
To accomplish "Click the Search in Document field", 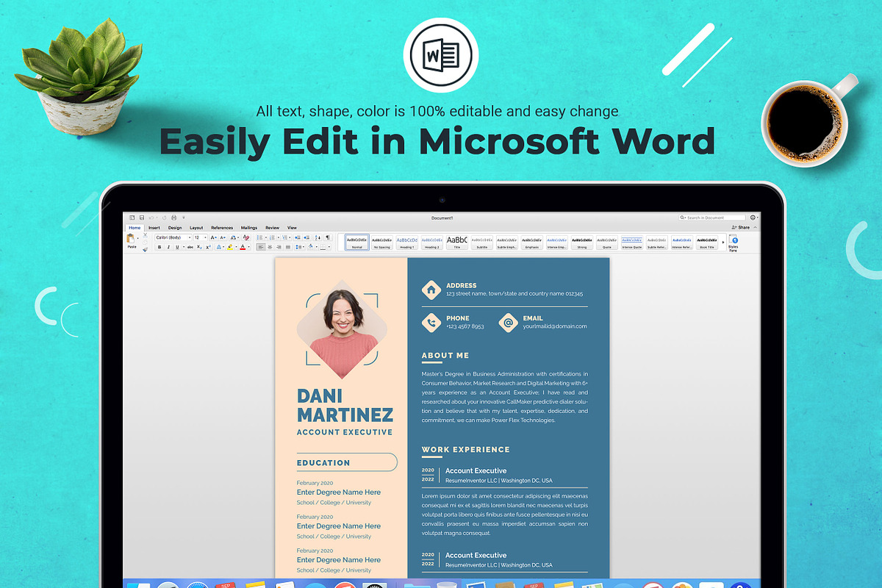I will click(x=712, y=218).
